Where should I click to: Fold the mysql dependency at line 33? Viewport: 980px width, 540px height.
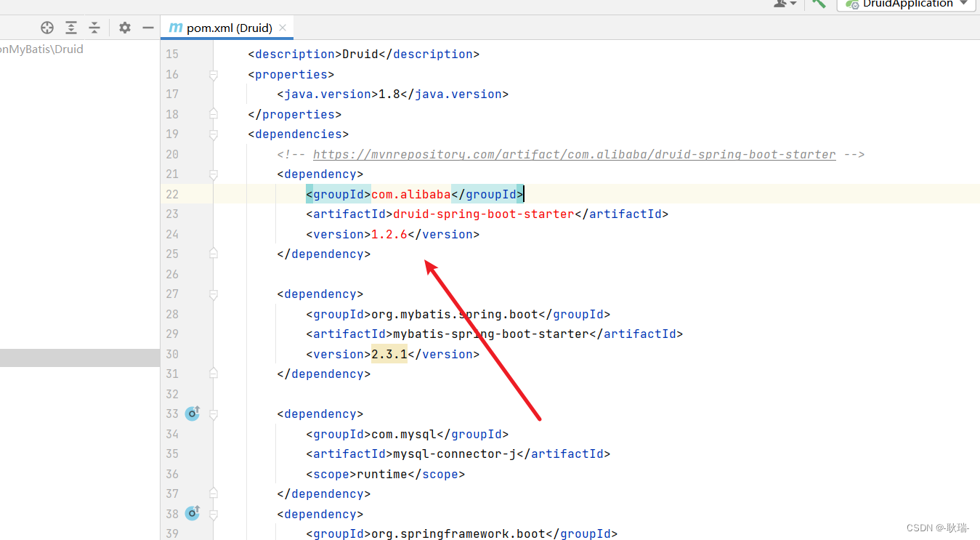tap(214, 414)
